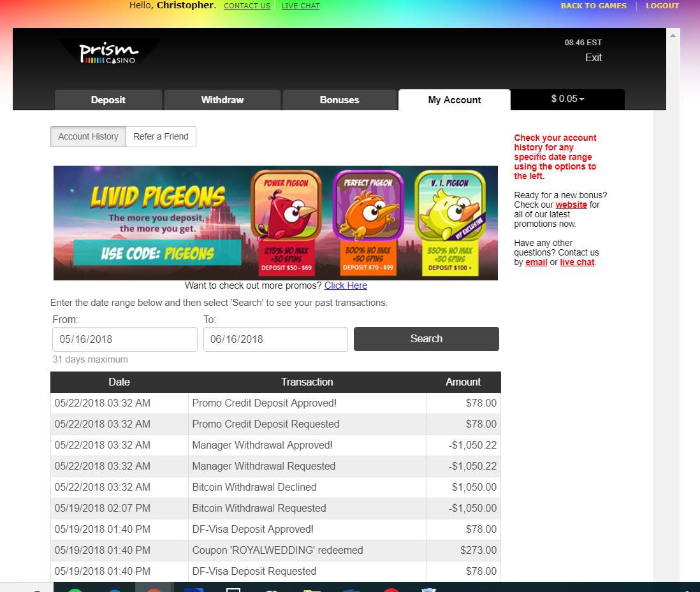Open the Refer a Friend sub-tab
This screenshot has width=700, height=592.
(161, 136)
